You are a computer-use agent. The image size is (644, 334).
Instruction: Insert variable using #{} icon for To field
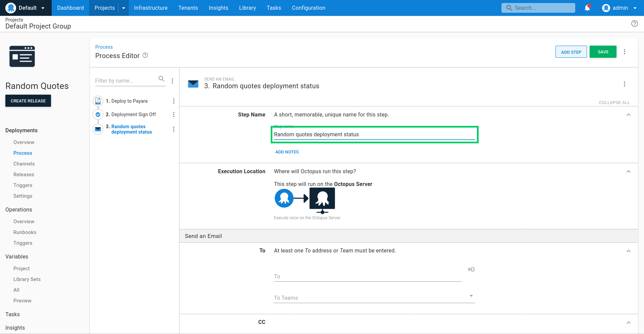pyautogui.click(x=471, y=269)
